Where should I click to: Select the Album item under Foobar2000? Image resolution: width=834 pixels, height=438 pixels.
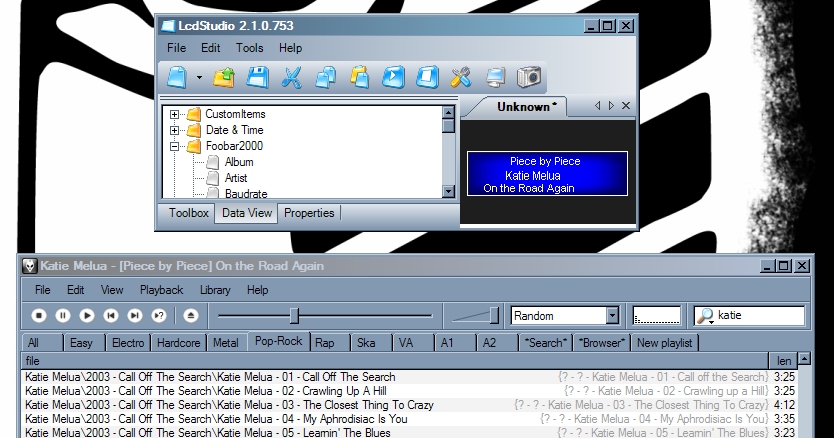(x=239, y=162)
